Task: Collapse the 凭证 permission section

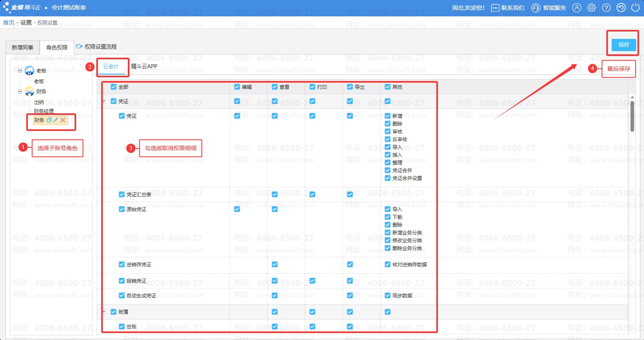Action: click(x=104, y=101)
